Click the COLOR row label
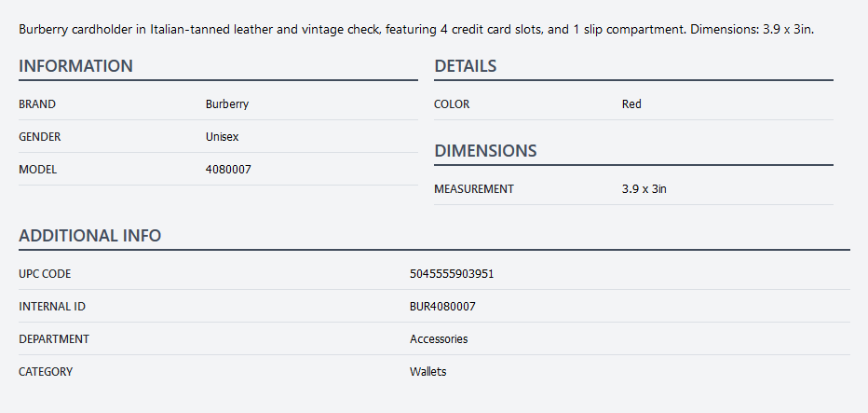Image resolution: width=868 pixels, height=413 pixels. pos(452,104)
